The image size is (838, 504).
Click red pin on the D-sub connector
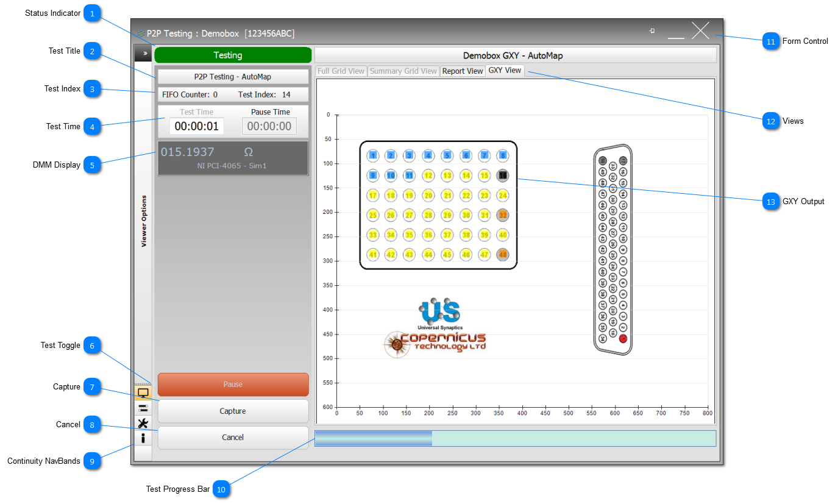tap(623, 339)
